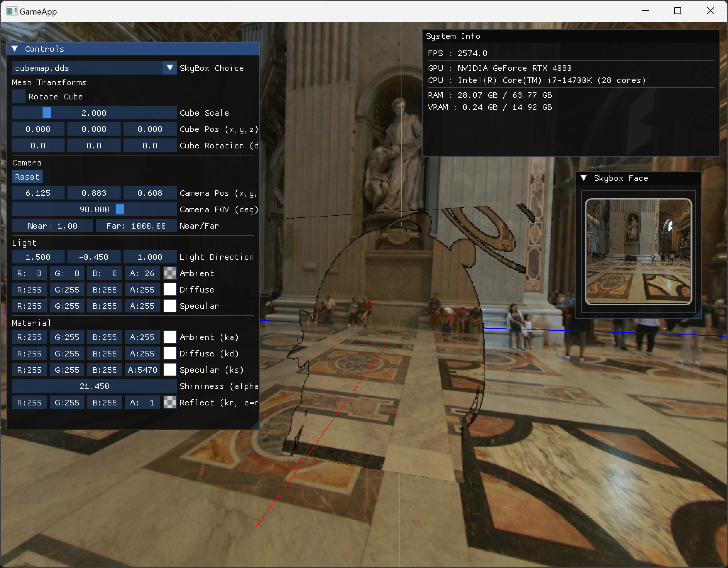
Task: Collapse the Skybox Face panel triangle
Action: click(584, 178)
